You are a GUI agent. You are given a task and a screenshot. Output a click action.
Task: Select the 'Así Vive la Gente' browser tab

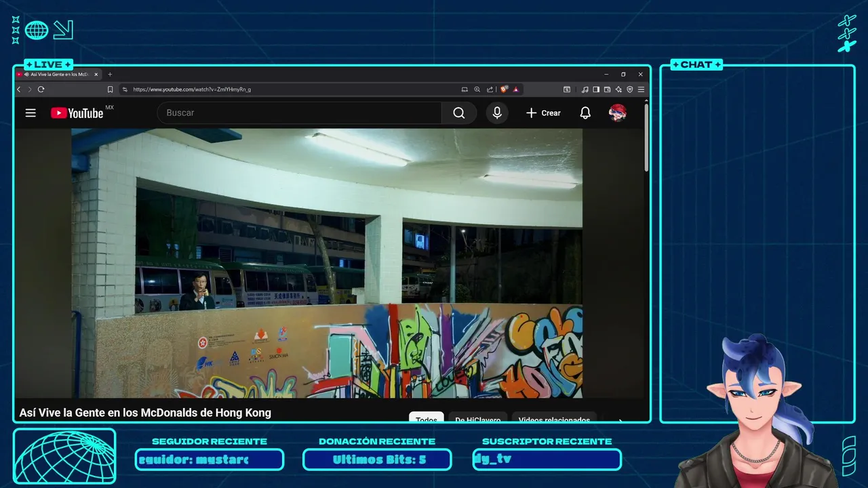(60, 75)
